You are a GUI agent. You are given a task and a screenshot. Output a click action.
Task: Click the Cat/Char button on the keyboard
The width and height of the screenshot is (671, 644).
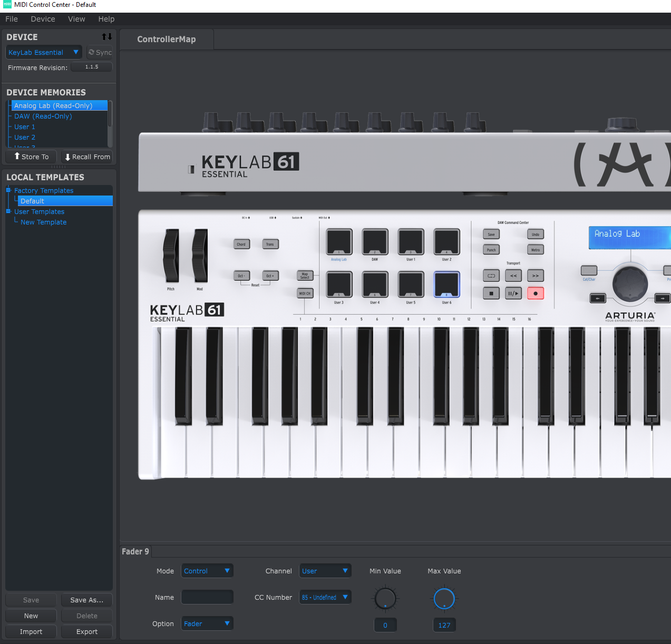coord(589,270)
